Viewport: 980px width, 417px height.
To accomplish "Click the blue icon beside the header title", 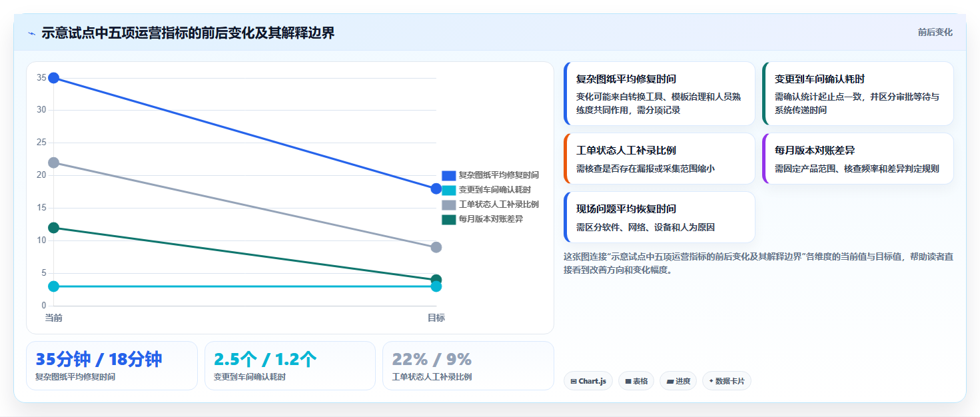I will [31, 33].
